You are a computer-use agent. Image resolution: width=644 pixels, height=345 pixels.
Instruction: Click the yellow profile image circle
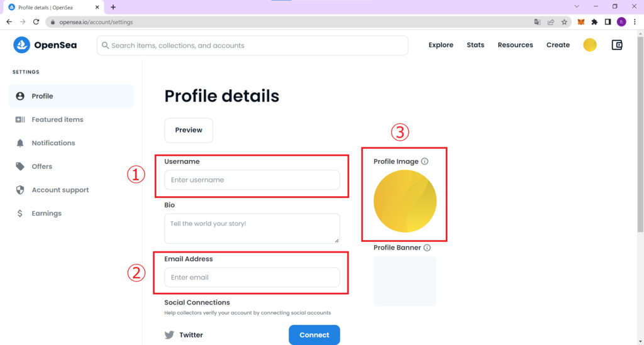coord(405,201)
